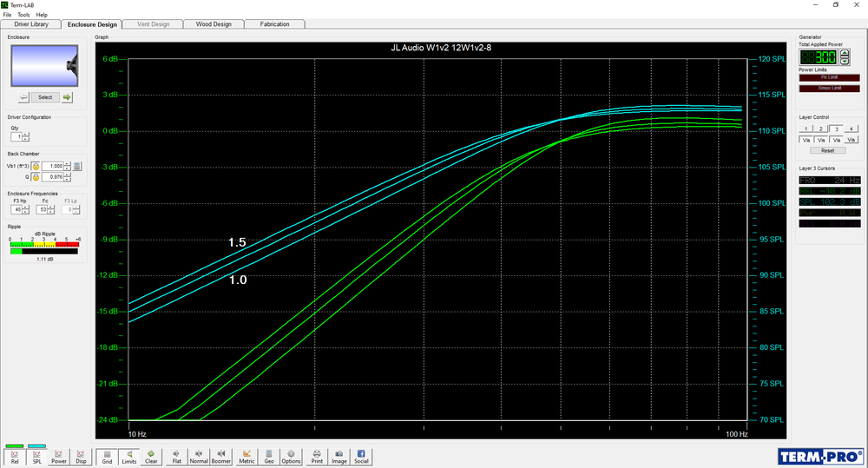
Task: Select layer 2 button
Action: tap(821, 129)
